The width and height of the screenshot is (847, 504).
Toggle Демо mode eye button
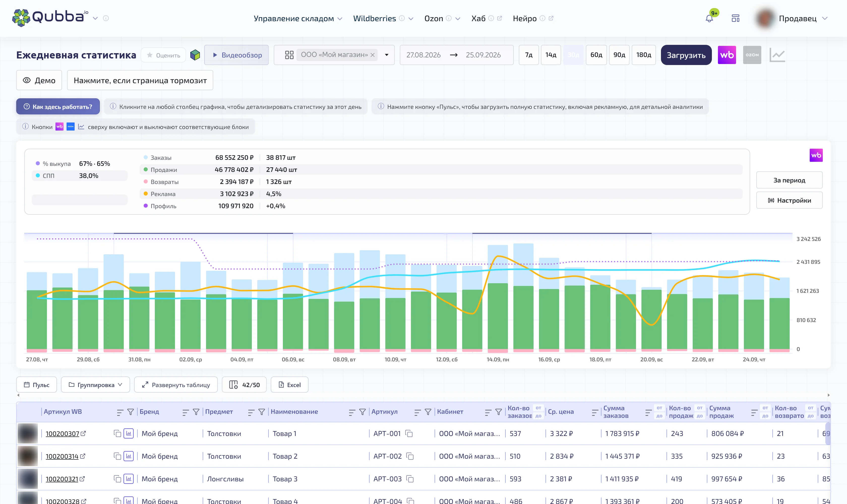(39, 80)
